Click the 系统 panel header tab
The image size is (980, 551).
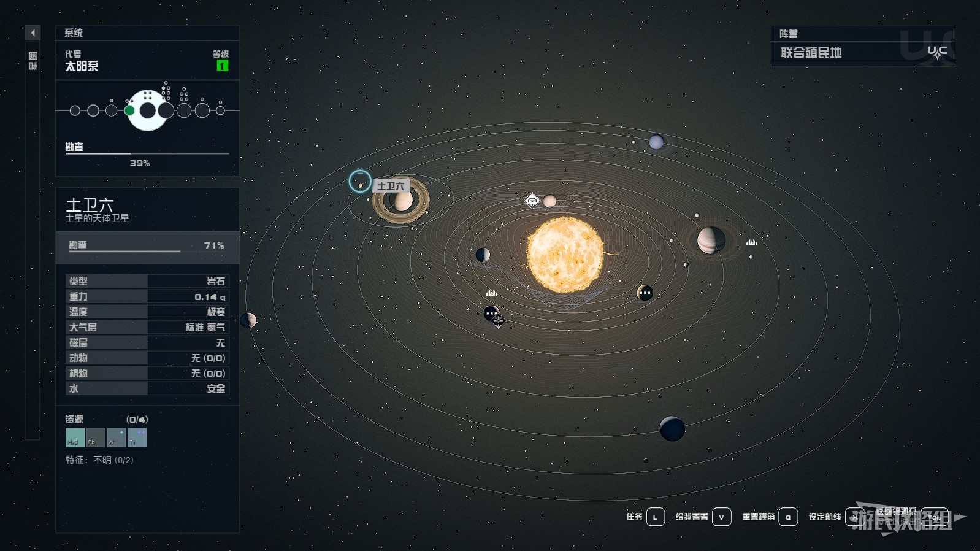[147, 33]
